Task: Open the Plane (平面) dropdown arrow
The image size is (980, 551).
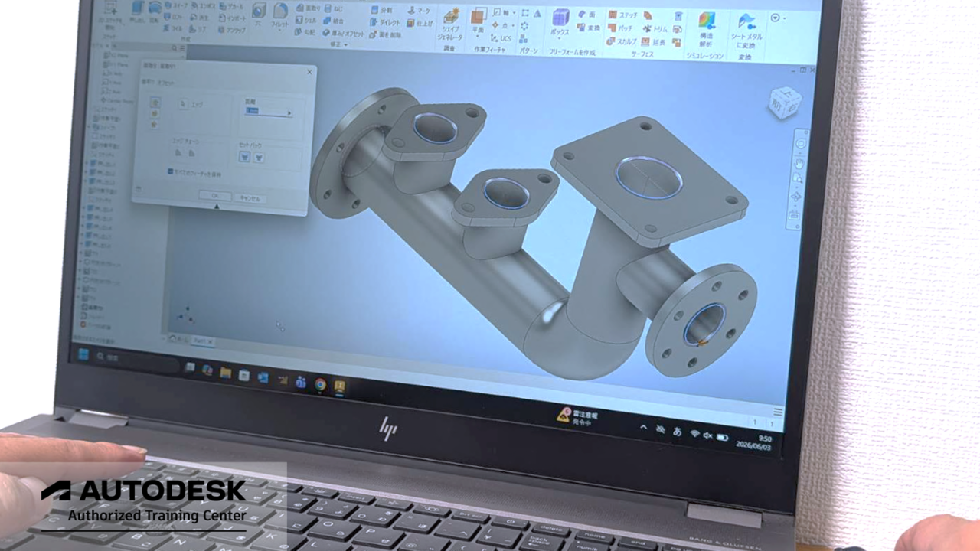Action: click(479, 35)
